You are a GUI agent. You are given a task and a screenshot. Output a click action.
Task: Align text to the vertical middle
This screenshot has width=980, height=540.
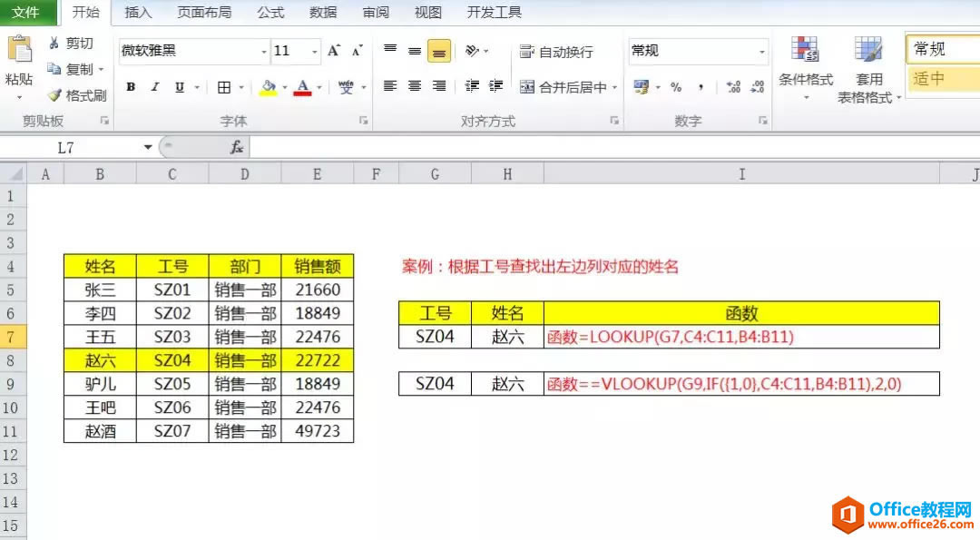coord(415,51)
